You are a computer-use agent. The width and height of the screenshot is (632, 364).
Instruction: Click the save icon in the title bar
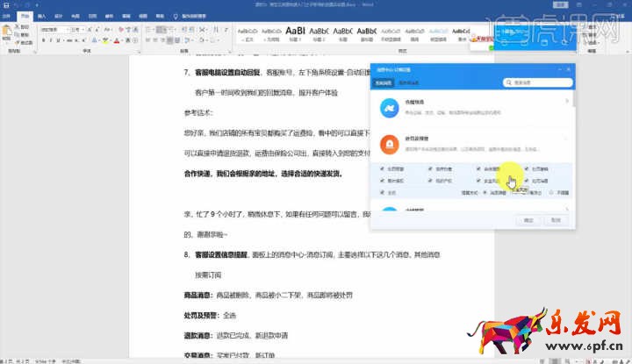4,4
